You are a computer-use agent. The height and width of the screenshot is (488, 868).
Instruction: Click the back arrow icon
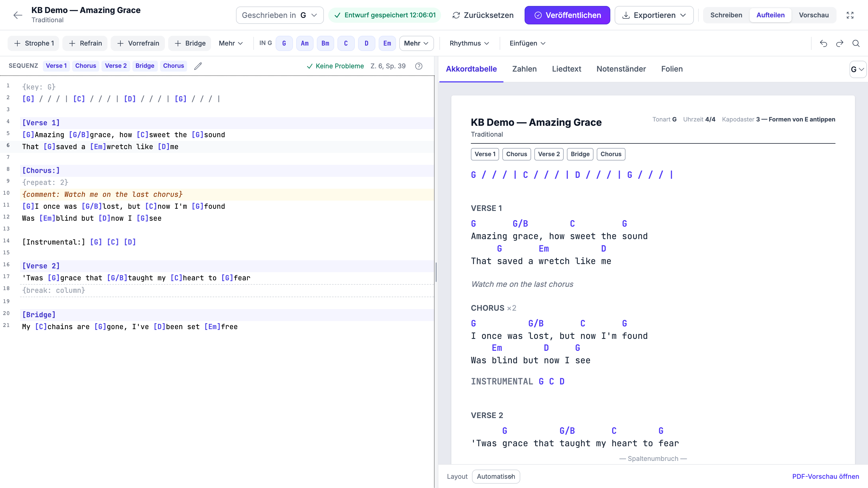tap(18, 15)
